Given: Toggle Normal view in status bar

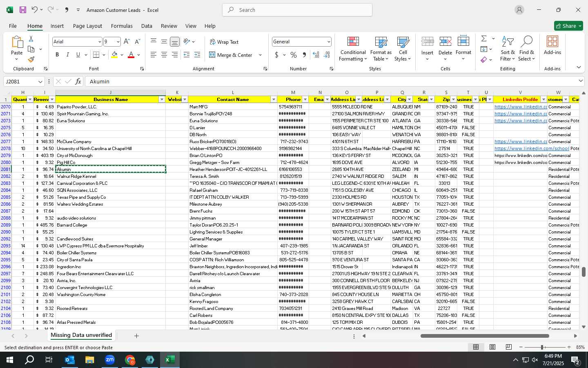Looking at the screenshot, I should pyautogui.click(x=476, y=347).
